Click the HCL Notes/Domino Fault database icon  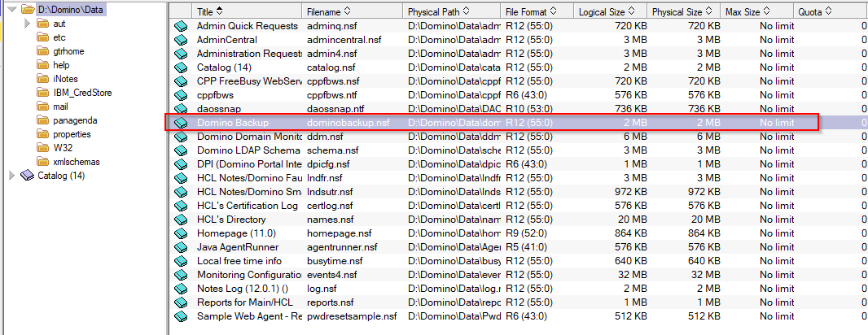181,178
